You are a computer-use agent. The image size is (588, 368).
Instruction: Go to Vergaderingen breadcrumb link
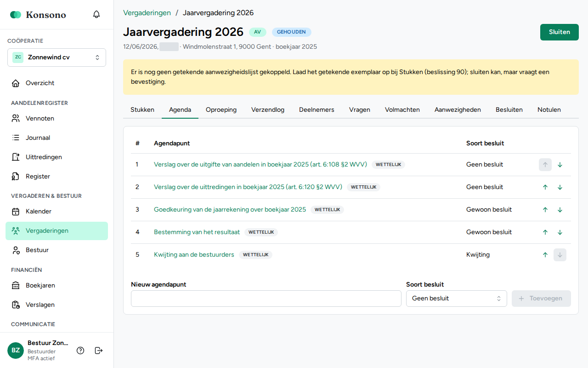[147, 13]
